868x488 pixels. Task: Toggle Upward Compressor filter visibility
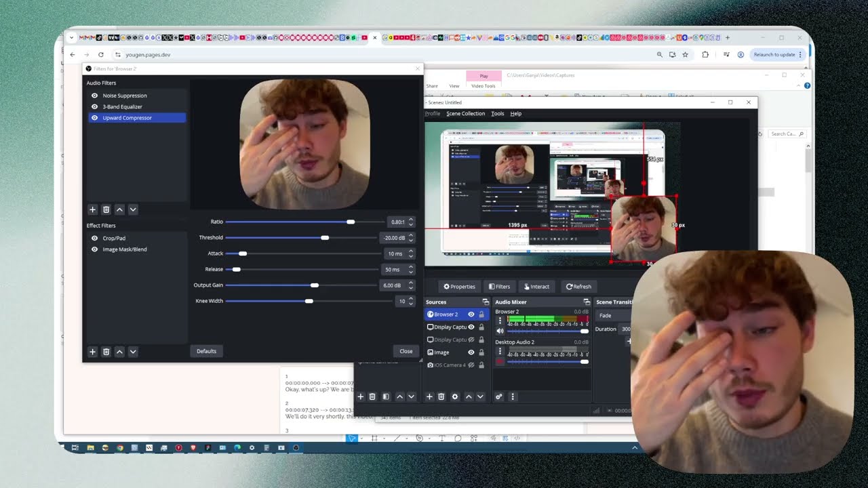coord(95,118)
